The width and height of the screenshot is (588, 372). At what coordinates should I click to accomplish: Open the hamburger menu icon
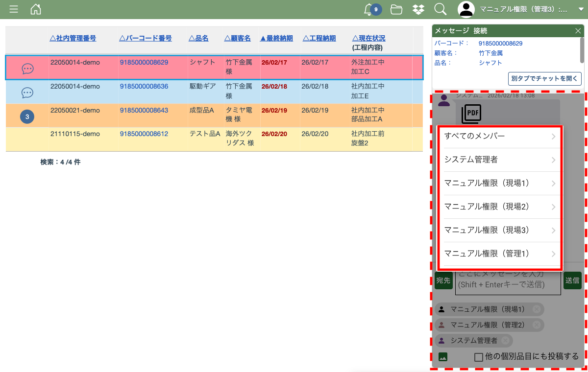pyautogui.click(x=14, y=9)
